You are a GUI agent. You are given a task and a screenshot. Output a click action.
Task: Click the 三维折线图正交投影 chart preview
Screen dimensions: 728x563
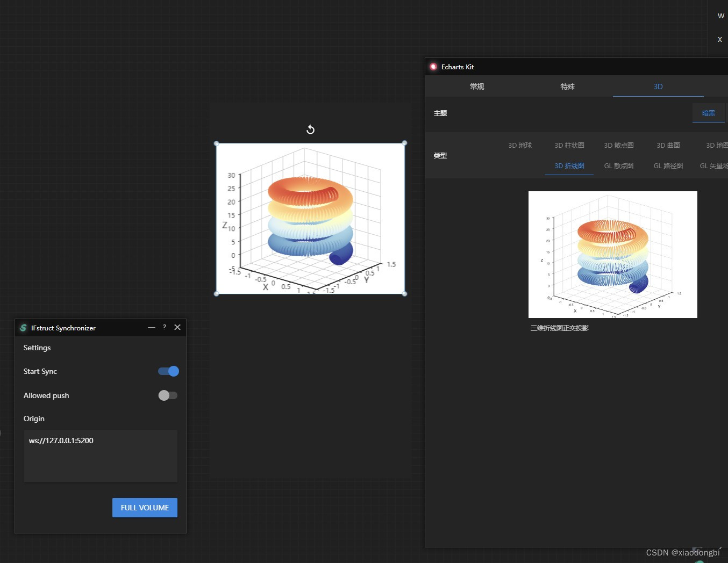click(x=612, y=255)
